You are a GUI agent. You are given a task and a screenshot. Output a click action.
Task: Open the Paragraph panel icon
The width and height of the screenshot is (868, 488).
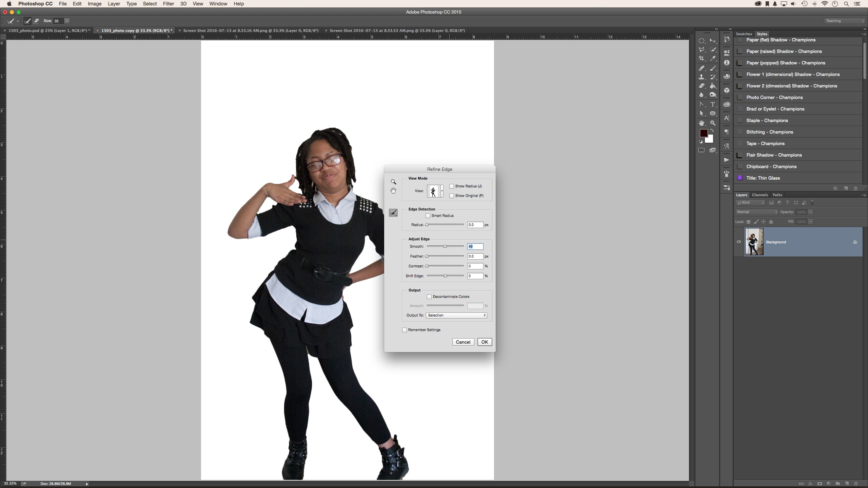pos(727,131)
